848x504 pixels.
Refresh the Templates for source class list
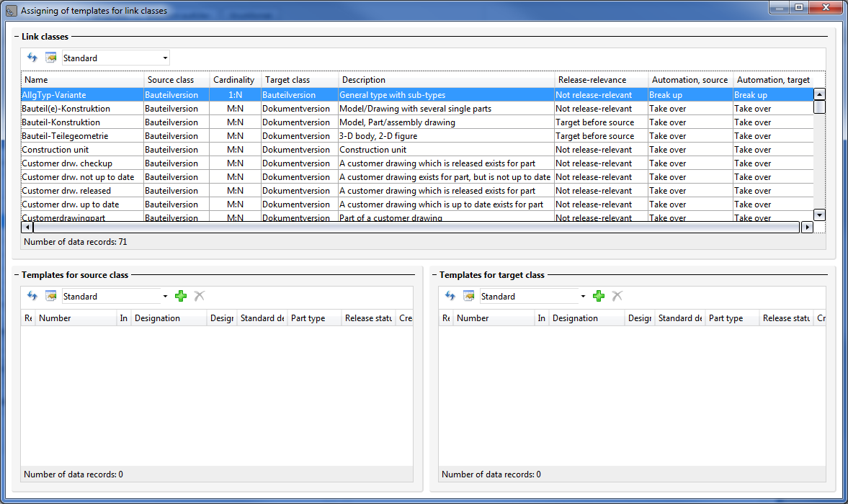(32, 296)
